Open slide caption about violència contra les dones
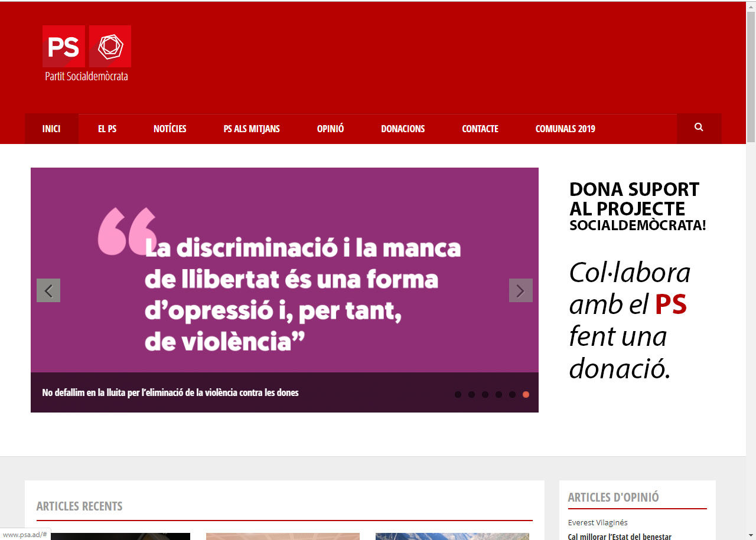The image size is (756, 540). pyautogui.click(x=170, y=392)
